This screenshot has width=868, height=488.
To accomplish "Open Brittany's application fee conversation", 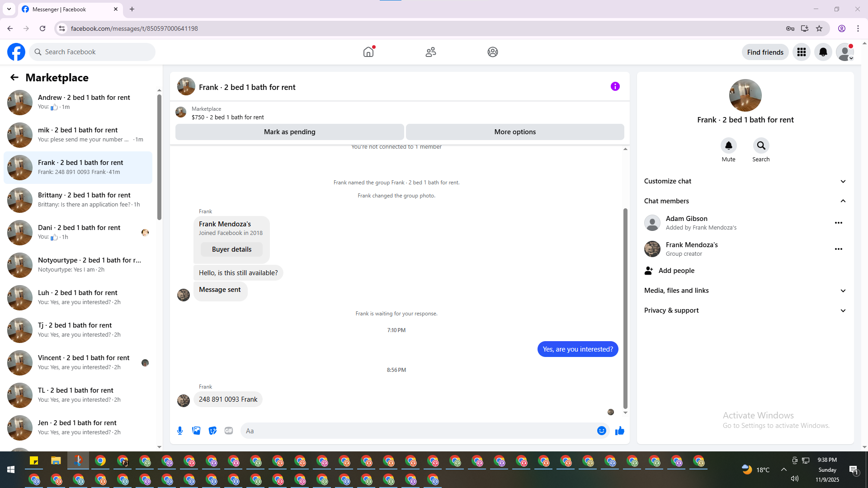I will tap(78, 200).
